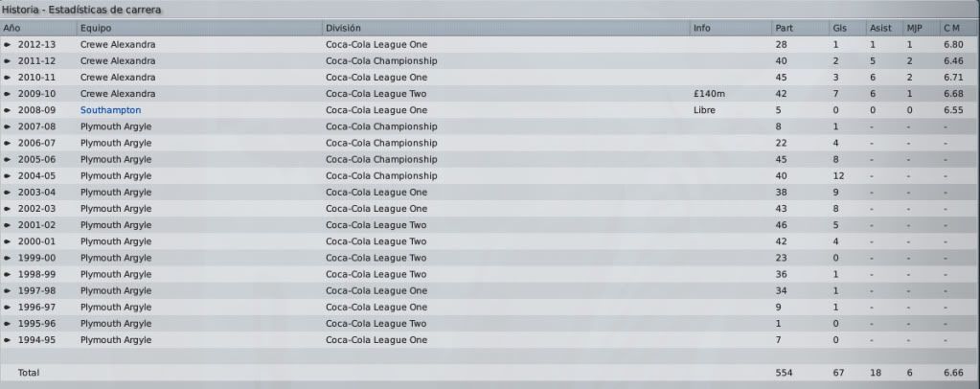Expand the 2006-07 season row arrow

8,143
